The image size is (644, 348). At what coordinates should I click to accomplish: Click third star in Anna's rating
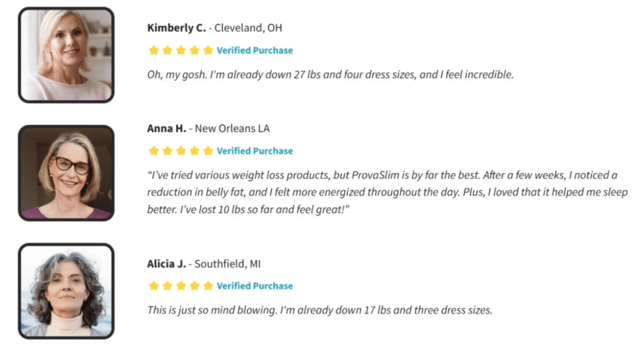[x=180, y=151]
